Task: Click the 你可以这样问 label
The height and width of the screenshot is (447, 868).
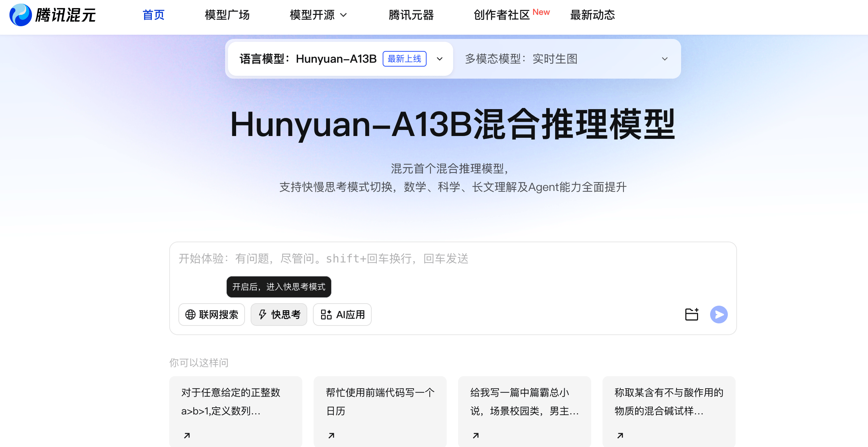Action: click(199, 363)
